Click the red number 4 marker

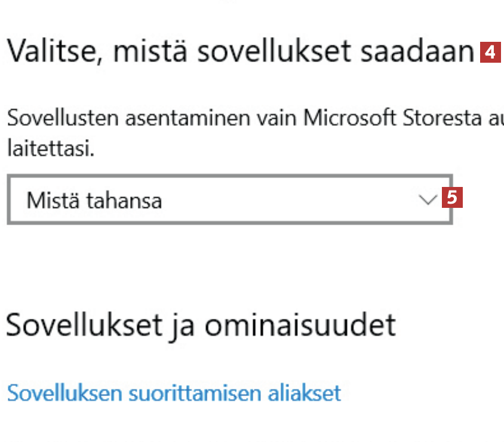pyautogui.click(x=490, y=53)
